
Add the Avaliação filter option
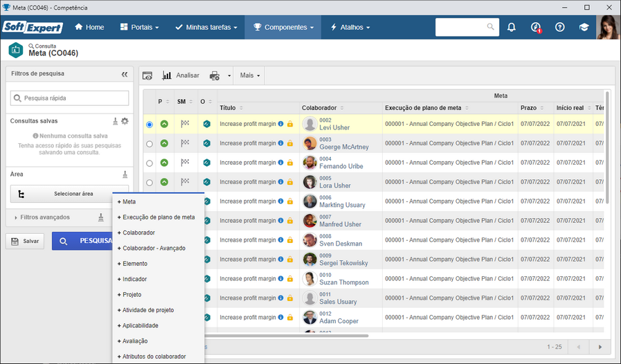(133, 341)
